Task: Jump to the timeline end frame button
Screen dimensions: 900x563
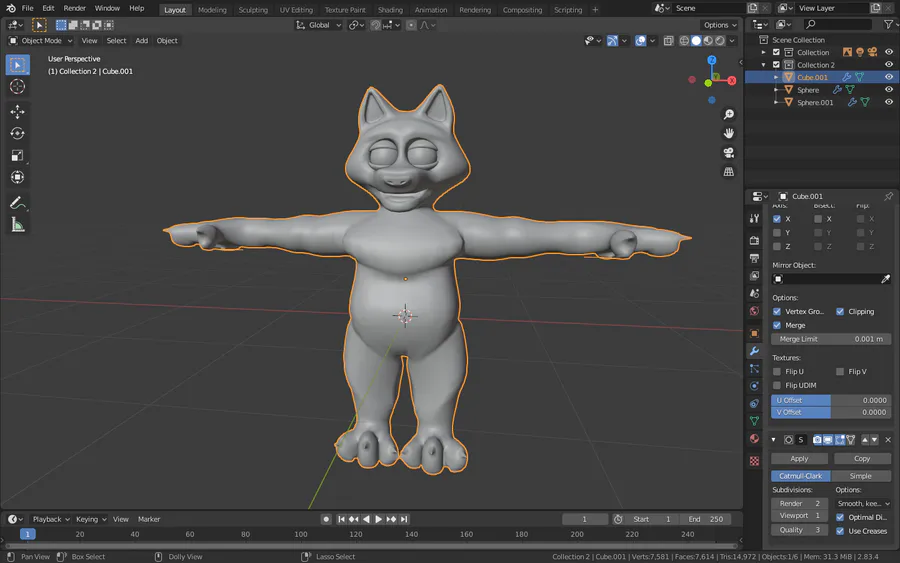Action: point(404,519)
